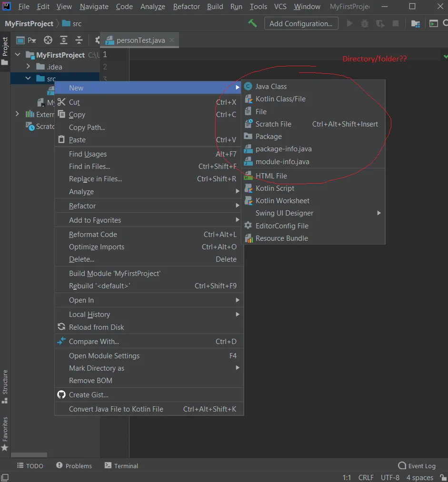The height and width of the screenshot is (482, 448).
Task: Toggle the Project side panel tab
Action: (x=5, y=51)
